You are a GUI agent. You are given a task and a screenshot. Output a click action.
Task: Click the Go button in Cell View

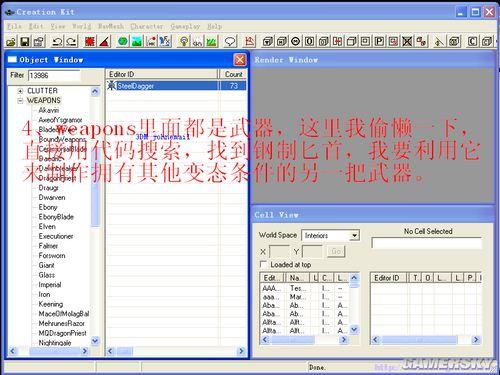[336, 251]
